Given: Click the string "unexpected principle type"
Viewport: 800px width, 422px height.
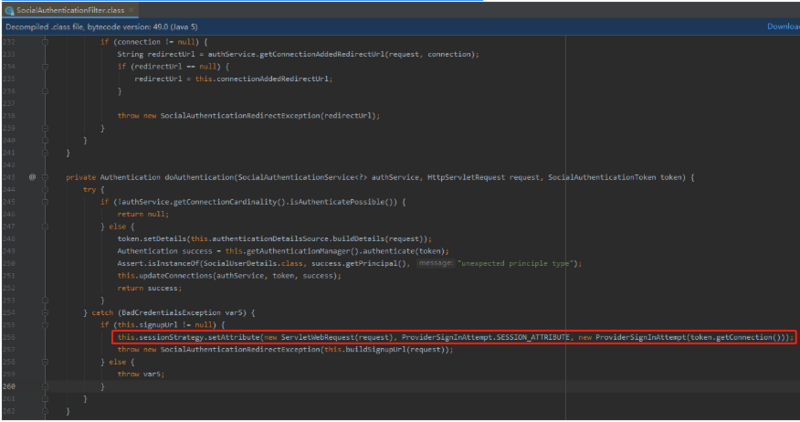Looking at the screenshot, I should pyautogui.click(x=516, y=263).
